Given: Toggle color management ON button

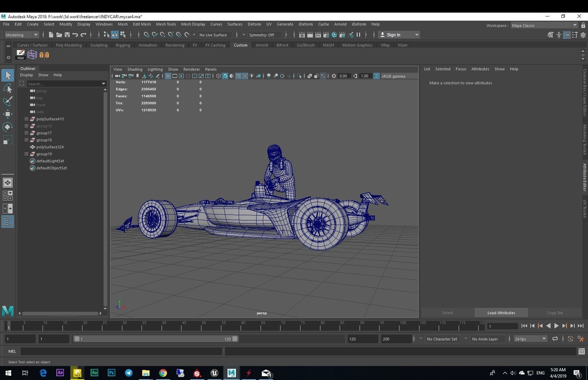Looking at the screenshot, I should pyautogui.click(x=377, y=76).
